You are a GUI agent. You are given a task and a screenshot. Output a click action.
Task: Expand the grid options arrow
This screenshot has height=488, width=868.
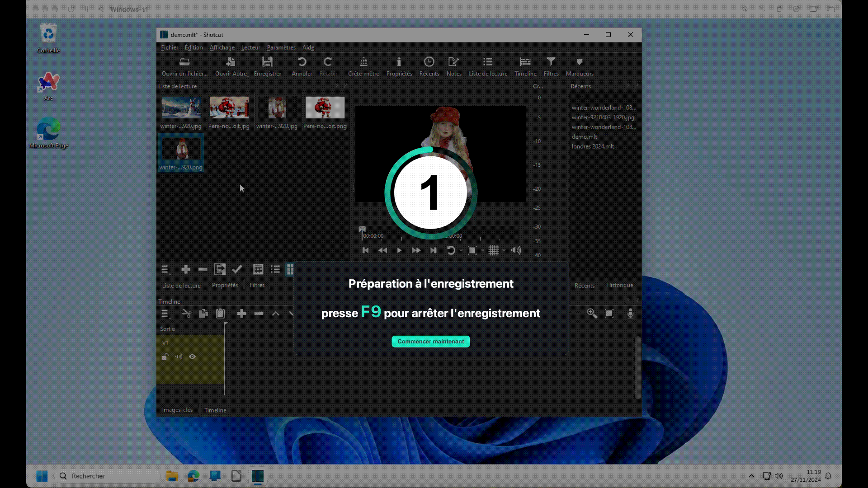[504, 251]
